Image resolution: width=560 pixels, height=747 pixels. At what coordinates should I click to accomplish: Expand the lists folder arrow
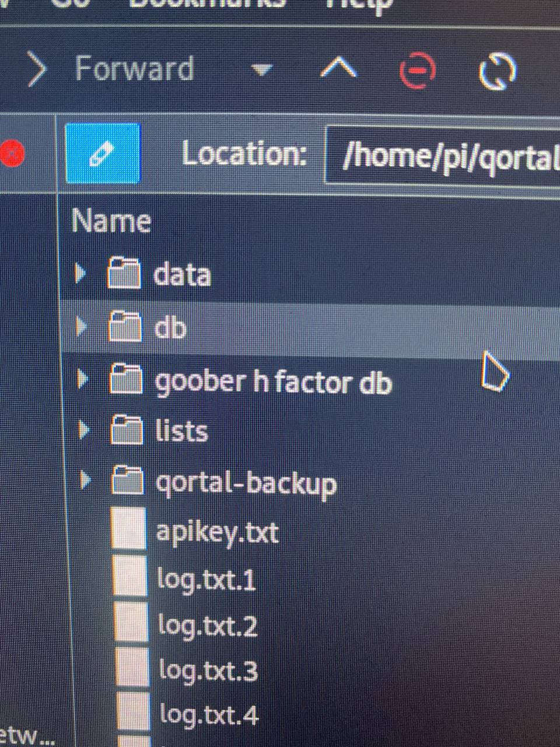[85, 431]
